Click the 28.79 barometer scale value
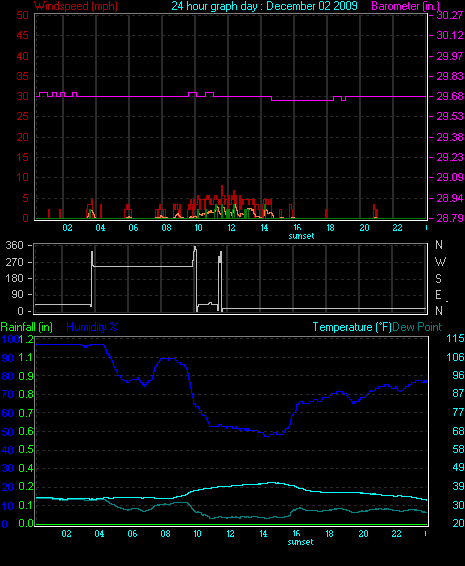Viewport: 465px width, 566px height. 450,218
